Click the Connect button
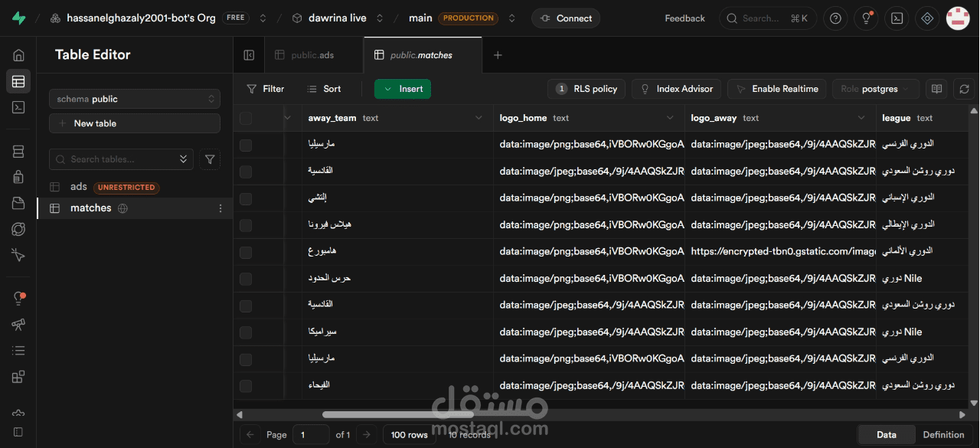 tap(565, 18)
